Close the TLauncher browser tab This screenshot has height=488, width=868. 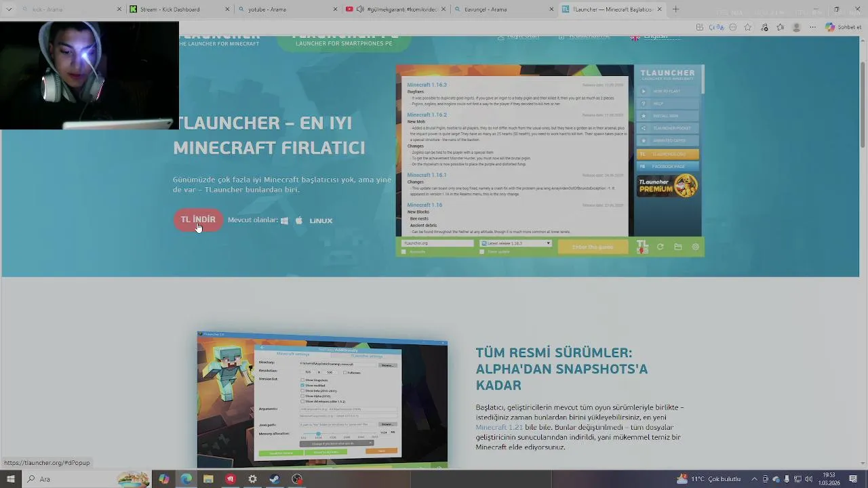click(x=659, y=9)
